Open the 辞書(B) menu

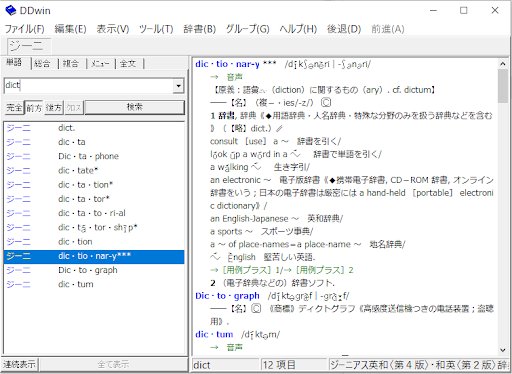[199, 29]
